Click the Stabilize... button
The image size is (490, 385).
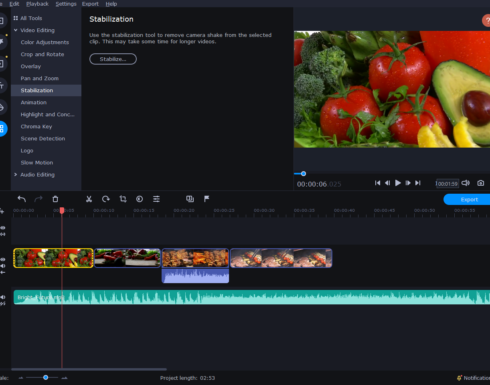pos(113,59)
